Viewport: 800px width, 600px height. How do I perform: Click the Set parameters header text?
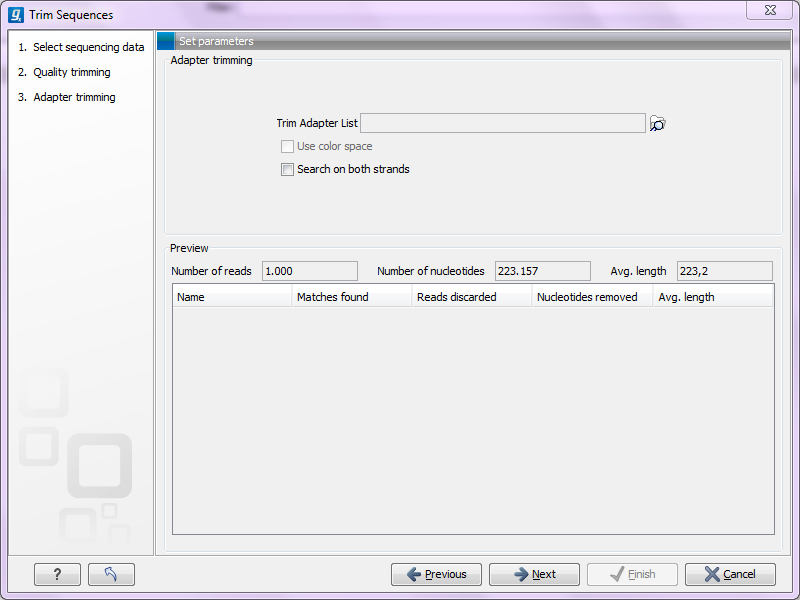click(x=216, y=41)
